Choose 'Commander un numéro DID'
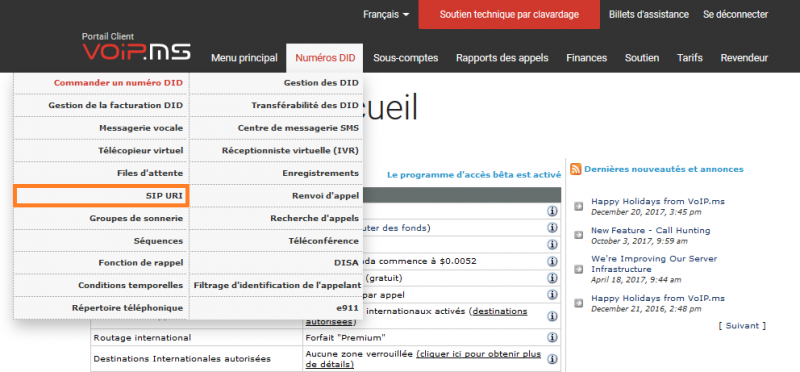This screenshot has width=800, height=372. (x=101, y=83)
